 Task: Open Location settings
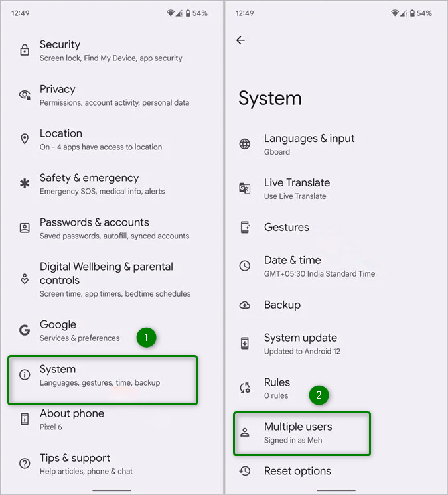tap(112, 139)
